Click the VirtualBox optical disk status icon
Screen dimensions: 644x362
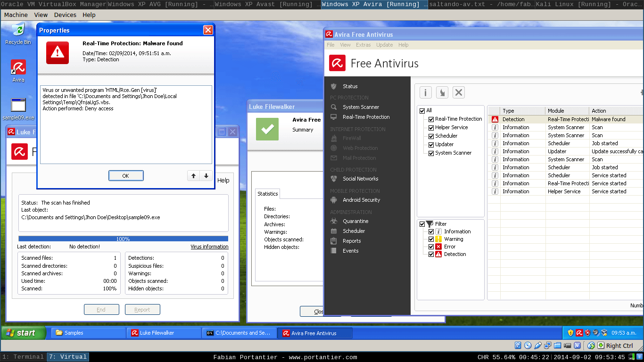(x=528, y=346)
